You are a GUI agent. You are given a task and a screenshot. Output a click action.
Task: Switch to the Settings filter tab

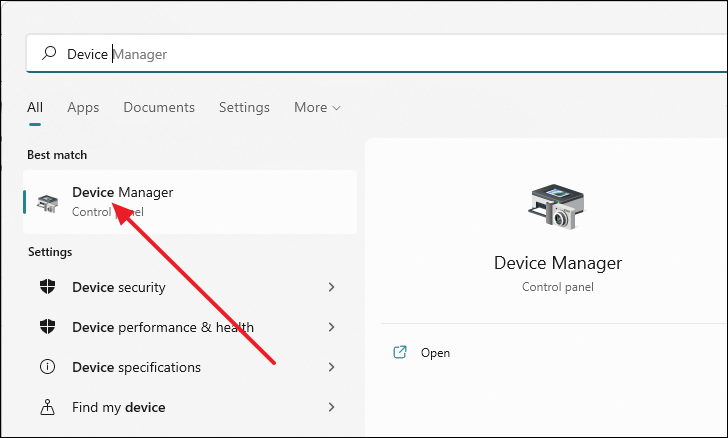point(244,107)
